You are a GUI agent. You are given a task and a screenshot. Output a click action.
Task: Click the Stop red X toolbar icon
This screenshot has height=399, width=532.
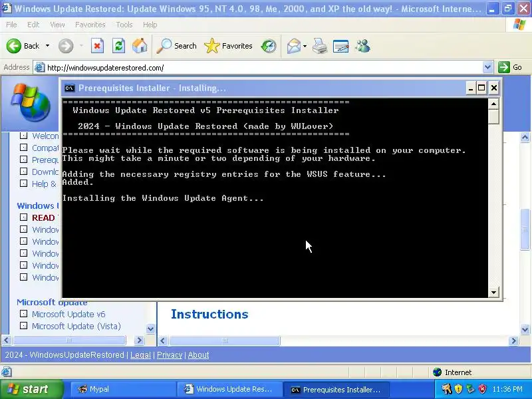(x=97, y=46)
